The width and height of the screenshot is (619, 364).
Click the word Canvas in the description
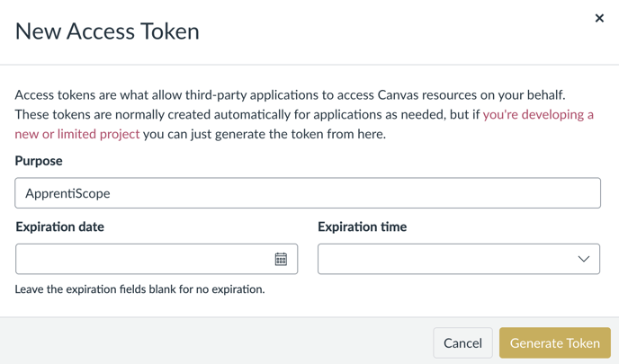click(x=398, y=95)
